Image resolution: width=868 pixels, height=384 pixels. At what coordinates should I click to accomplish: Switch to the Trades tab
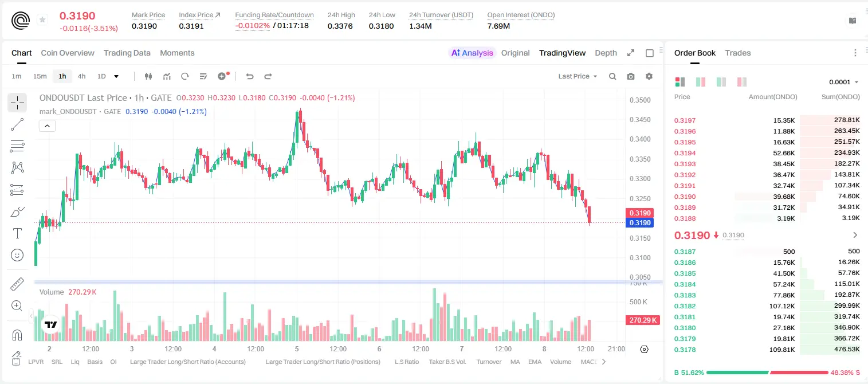click(737, 53)
